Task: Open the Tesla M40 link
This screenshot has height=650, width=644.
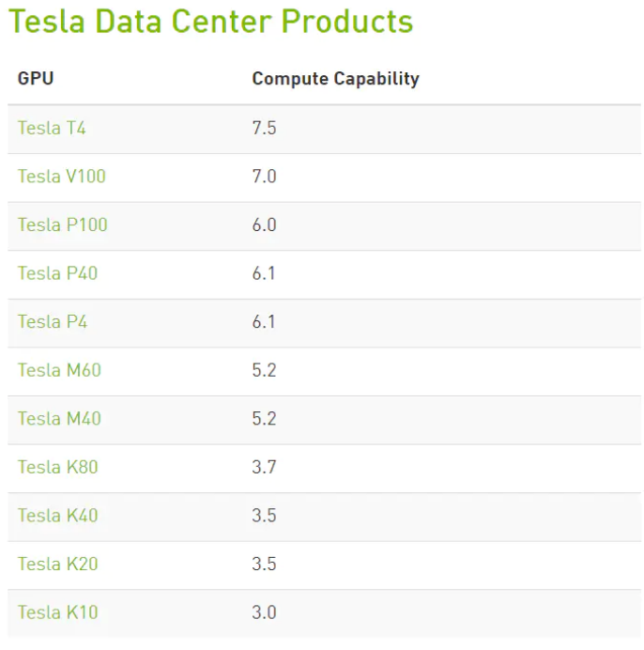Action: pos(59,419)
